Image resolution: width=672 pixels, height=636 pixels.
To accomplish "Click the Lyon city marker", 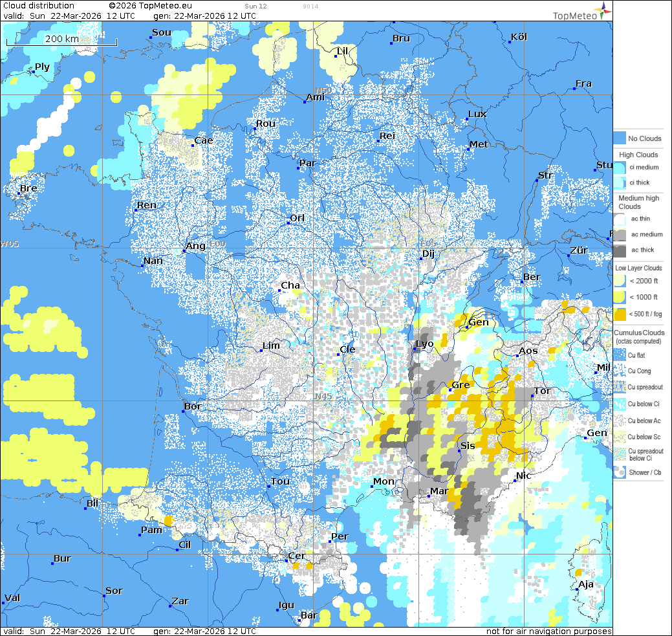I will 415,349.
